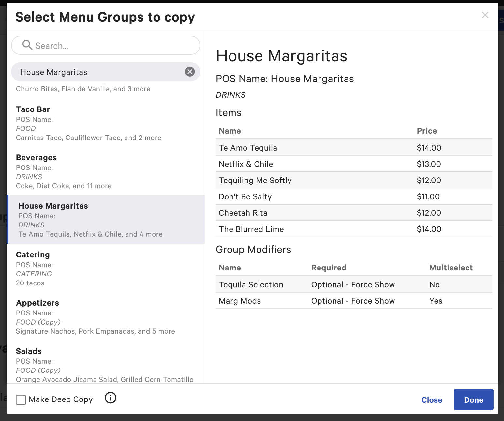Enable the Make Deep Copy checkbox
This screenshot has width=504, height=421.
21,399
